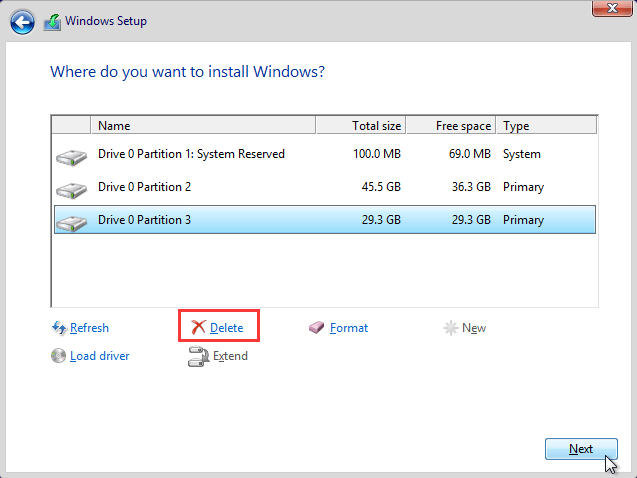Click the drive icon for Partition 2

(72, 190)
